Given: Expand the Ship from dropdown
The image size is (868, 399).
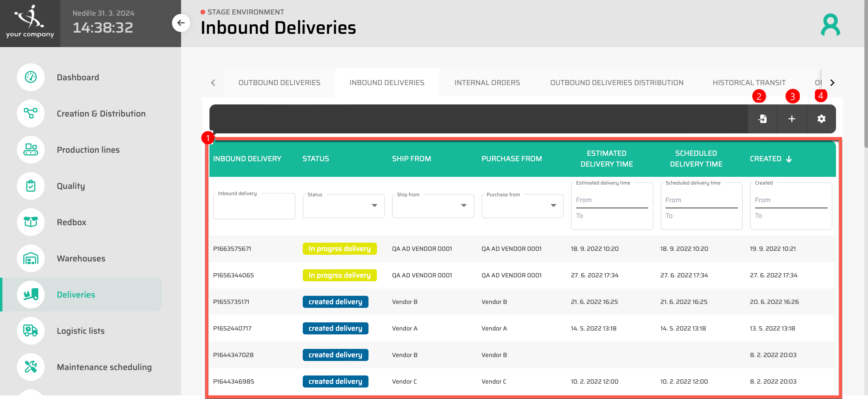Looking at the screenshot, I should click(464, 206).
